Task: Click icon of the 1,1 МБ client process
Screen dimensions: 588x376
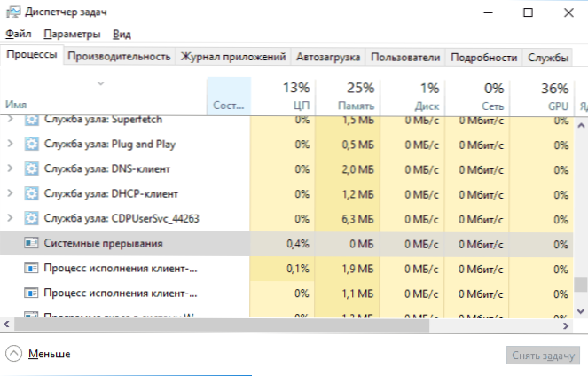Action: click(x=31, y=294)
